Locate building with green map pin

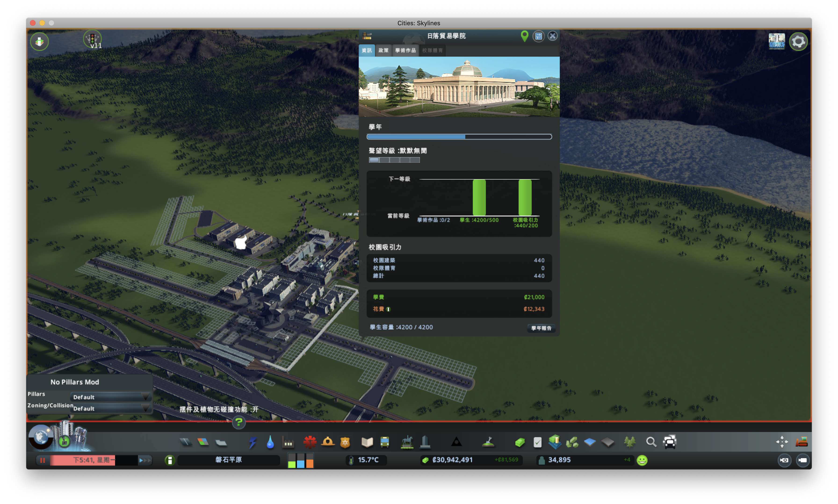524,36
